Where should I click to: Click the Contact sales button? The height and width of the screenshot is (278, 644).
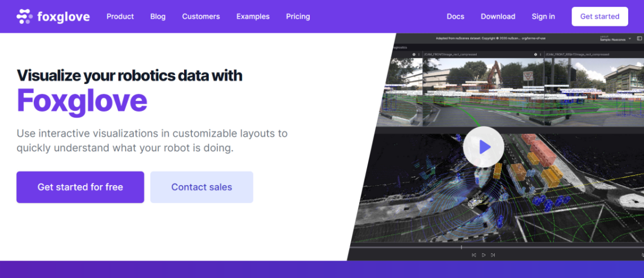click(202, 187)
